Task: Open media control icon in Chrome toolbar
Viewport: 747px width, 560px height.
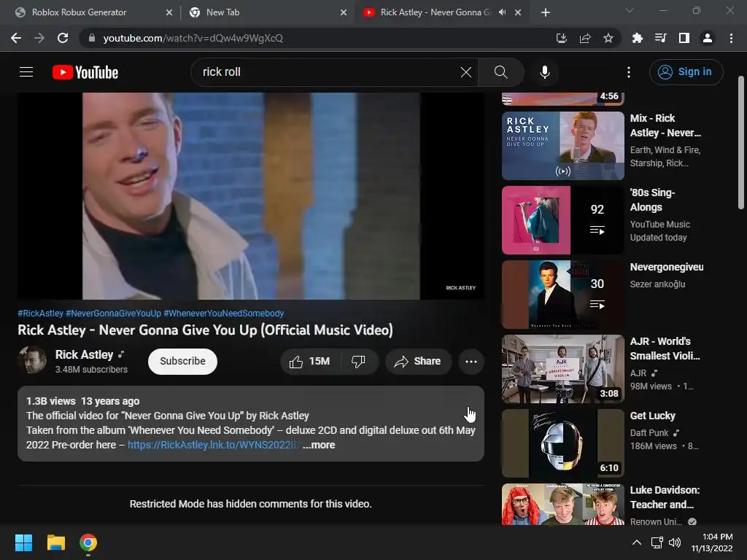Action: point(661,38)
